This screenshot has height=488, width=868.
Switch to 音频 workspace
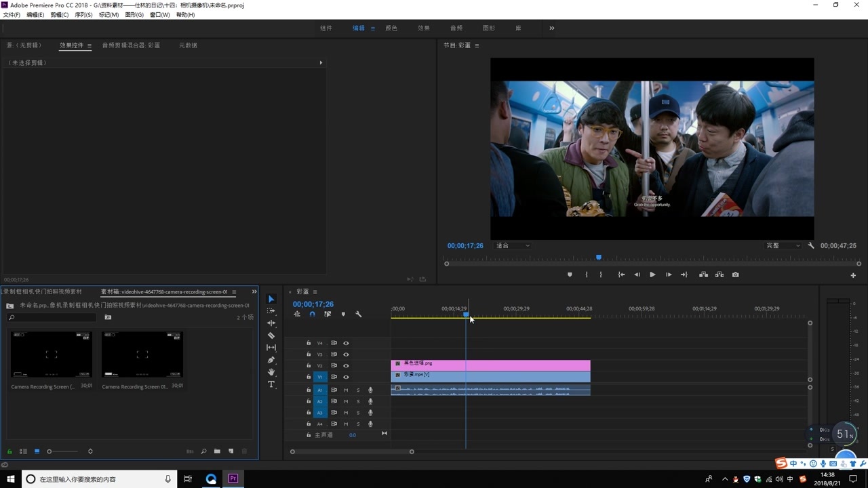456,28
